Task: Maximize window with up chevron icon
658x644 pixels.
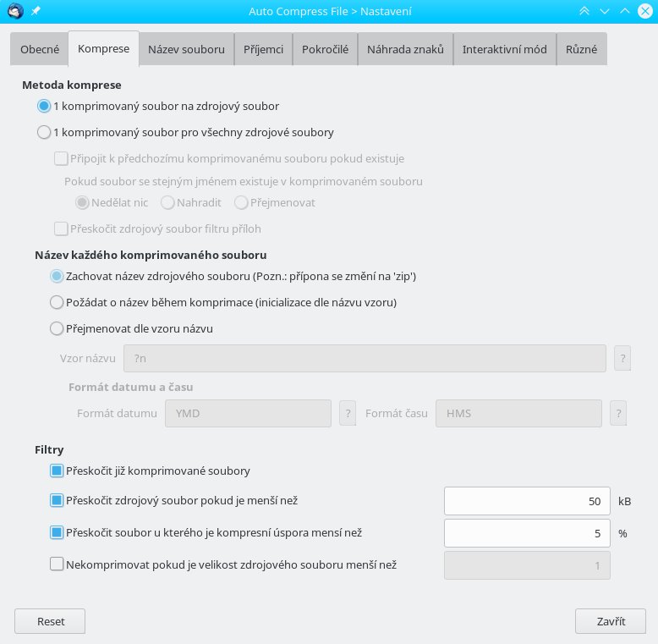Action: (624, 11)
